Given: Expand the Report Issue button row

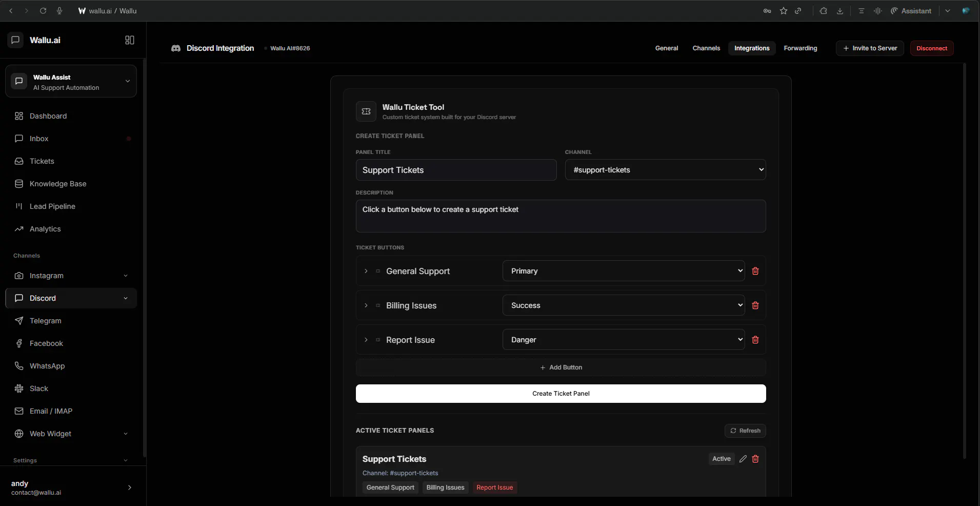Looking at the screenshot, I should point(366,340).
